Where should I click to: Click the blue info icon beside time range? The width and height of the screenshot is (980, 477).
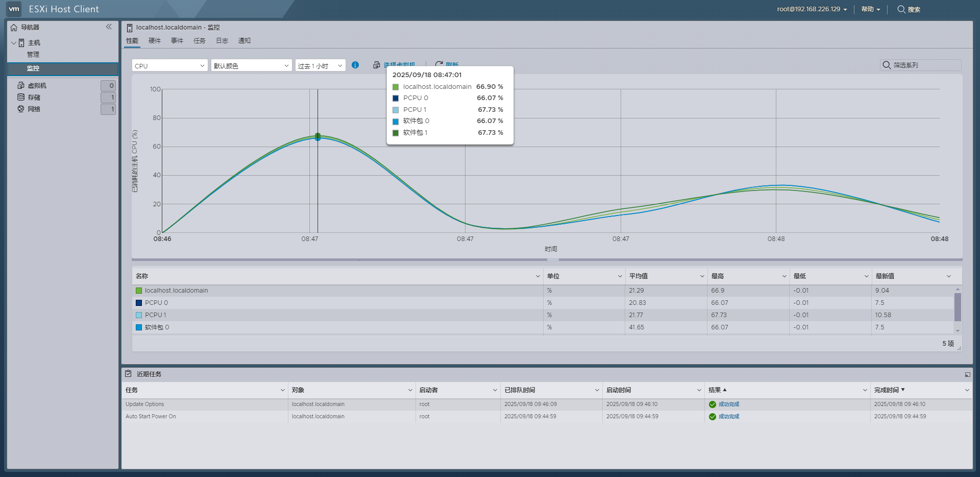pyautogui.click(x=355, y=65)
